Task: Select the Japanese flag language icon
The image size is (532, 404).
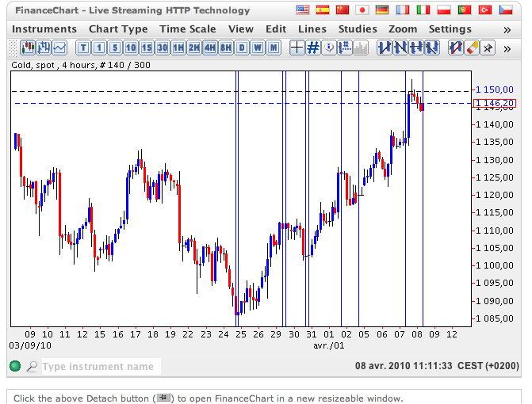Action: tap(362, 10)
